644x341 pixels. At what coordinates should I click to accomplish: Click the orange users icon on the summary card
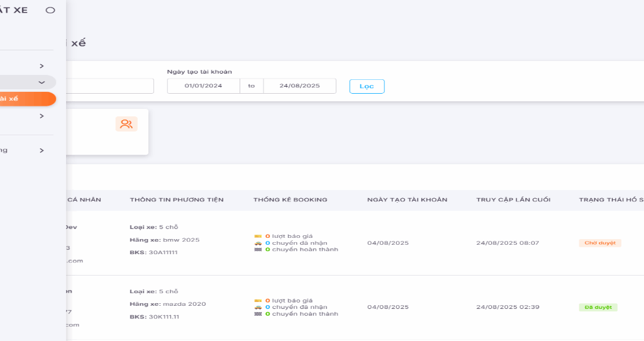click(126, 124)
